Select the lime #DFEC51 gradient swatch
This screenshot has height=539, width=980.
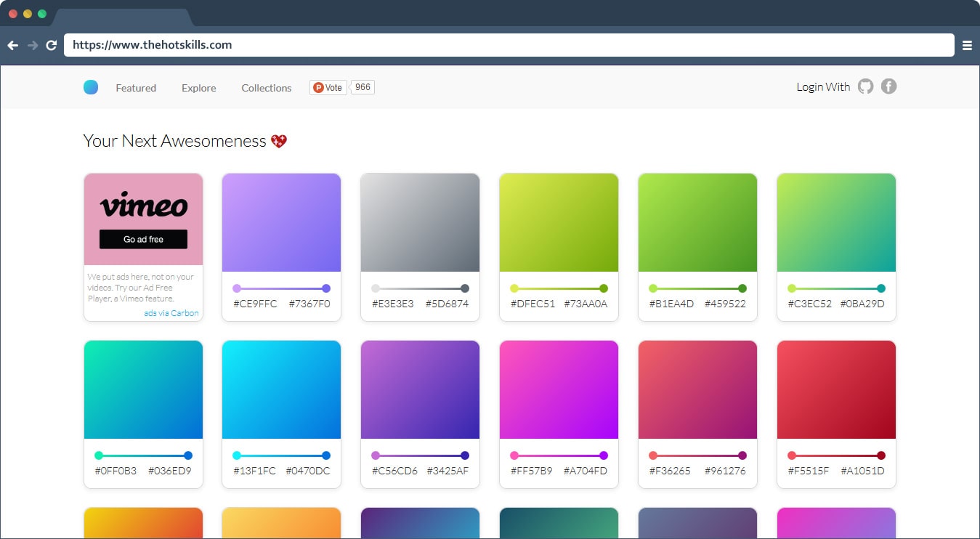coord(559,222)
